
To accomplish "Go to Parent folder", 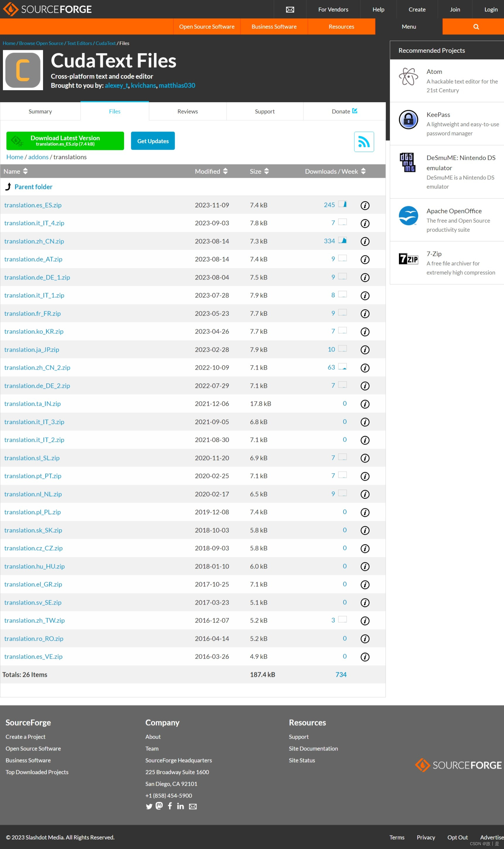I will tap(33, 187).
